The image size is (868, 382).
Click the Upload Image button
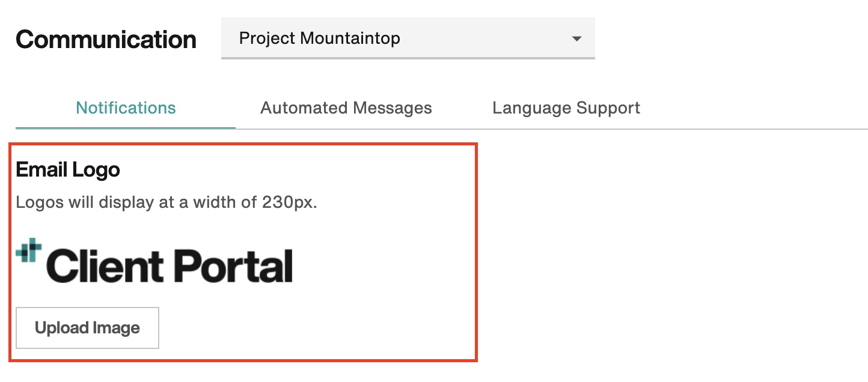87,328
